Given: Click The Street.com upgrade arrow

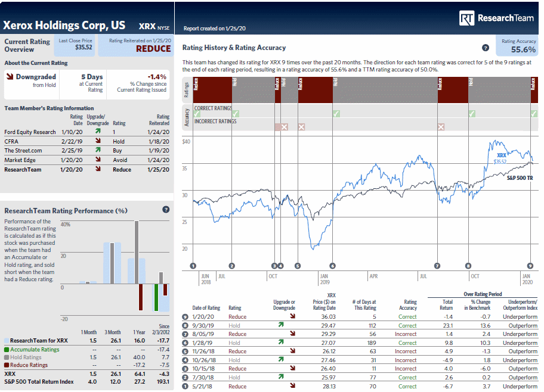Looking at the screenshot, I should (x=98, y=150).
